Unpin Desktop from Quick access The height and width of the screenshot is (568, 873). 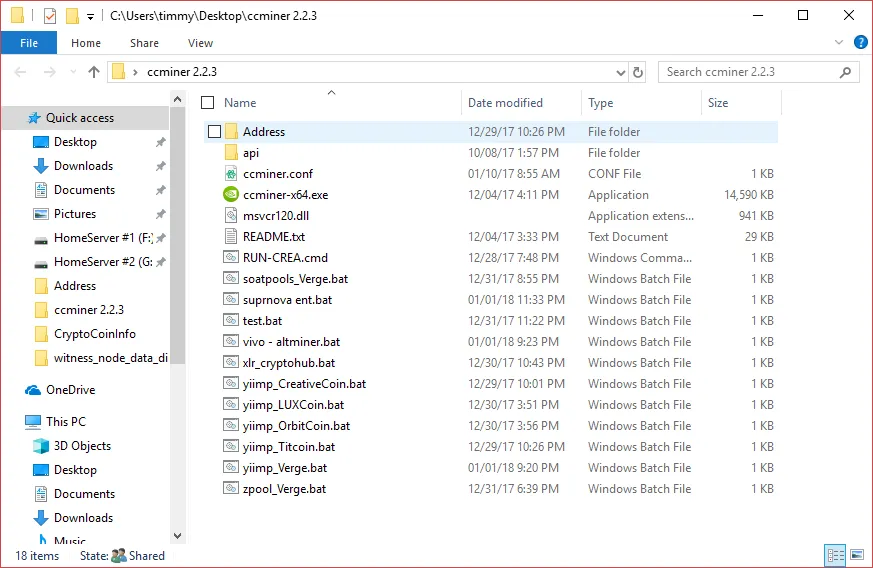(x=160, y=142)
